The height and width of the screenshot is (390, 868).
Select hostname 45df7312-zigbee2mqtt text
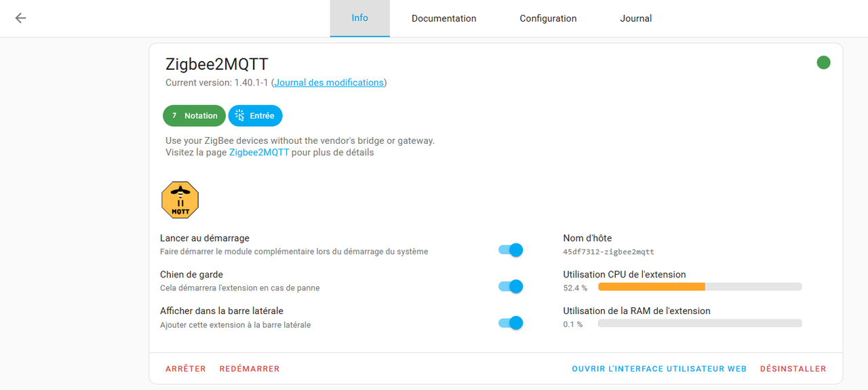tap(609, 252)
